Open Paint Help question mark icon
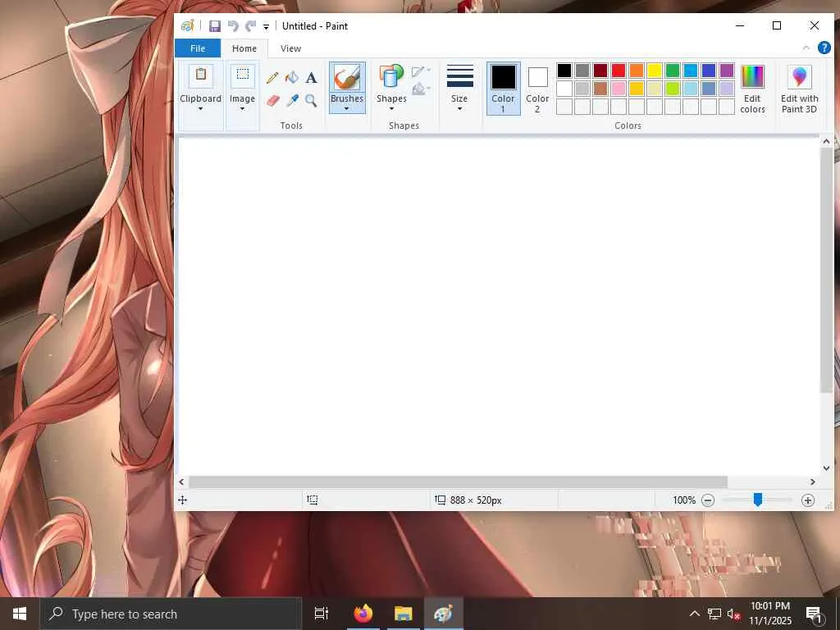The image size is (840, 630). [824, 48]
